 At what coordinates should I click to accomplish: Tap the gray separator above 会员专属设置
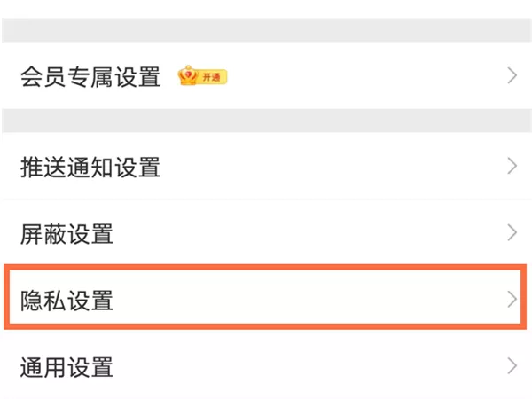pos(266,30)
